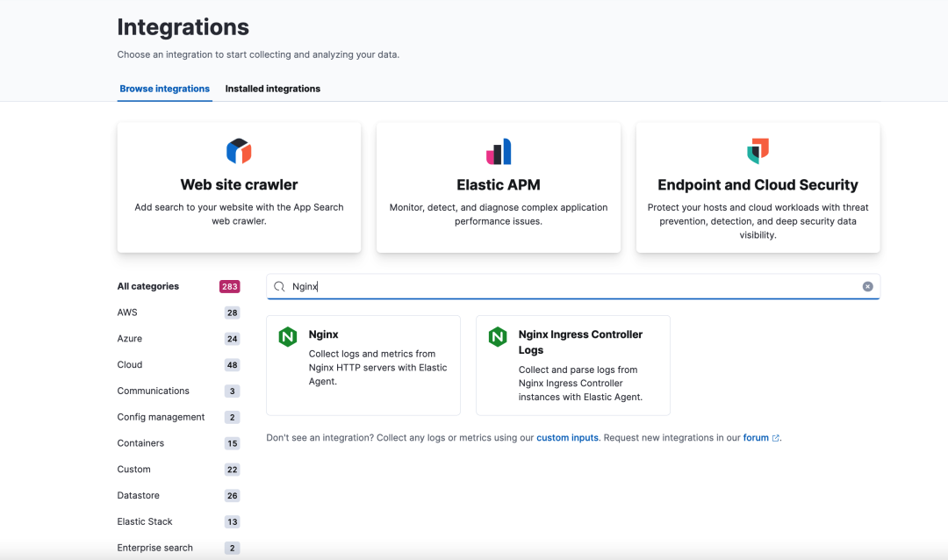Click the Endpoint and Cloud Security icon
Screen dimensions: 948x560
pos(758,151)
